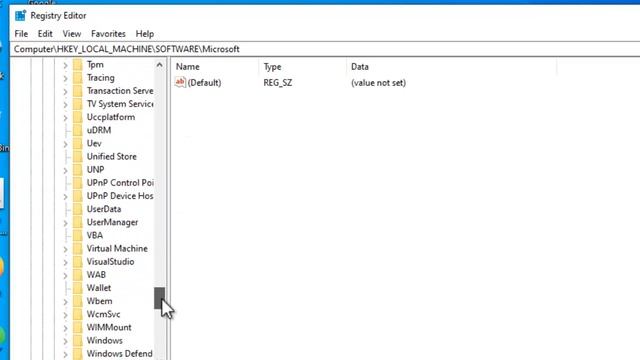The image size is (640, 360).
Task: Select the UserData key label
Action: pos(104,209)
